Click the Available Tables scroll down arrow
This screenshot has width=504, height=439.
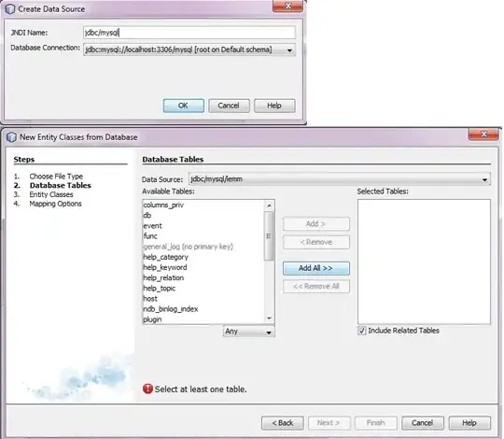[x=269, y=319]
